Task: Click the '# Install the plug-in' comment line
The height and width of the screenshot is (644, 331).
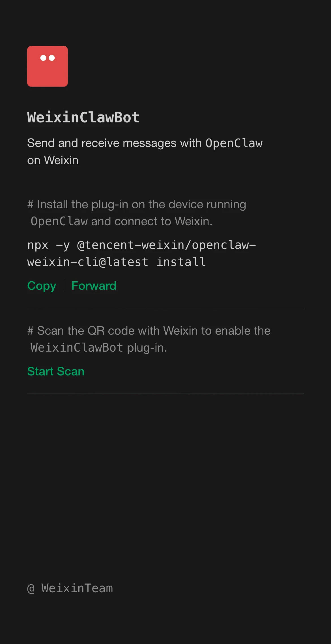Action: tap(137, 213)
